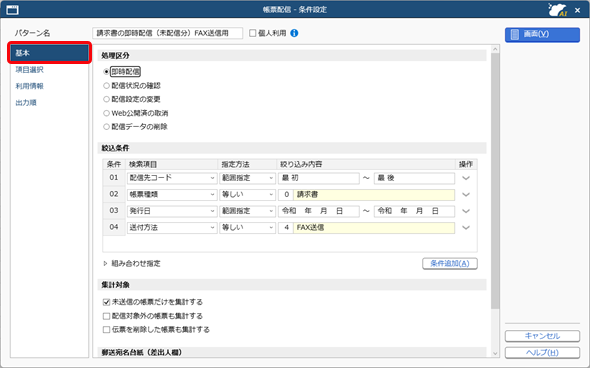
Task: Click the 絞り込み内容 column header
Action: coord(366,164)
